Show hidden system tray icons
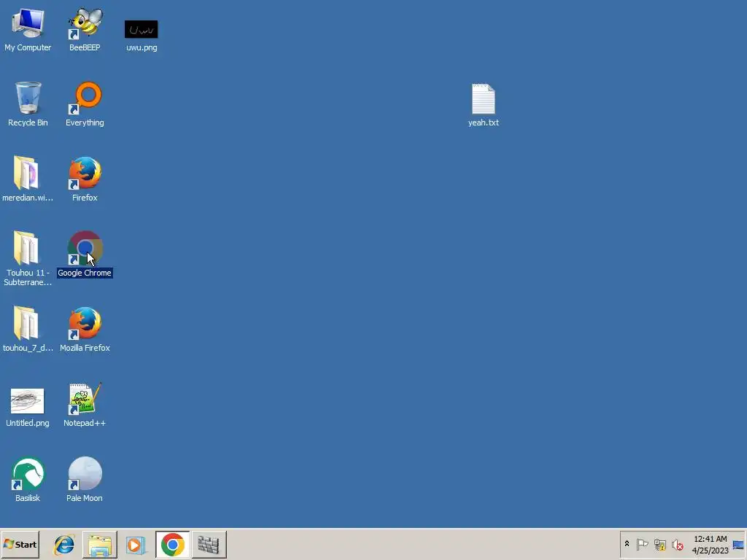 click(627, 544)
